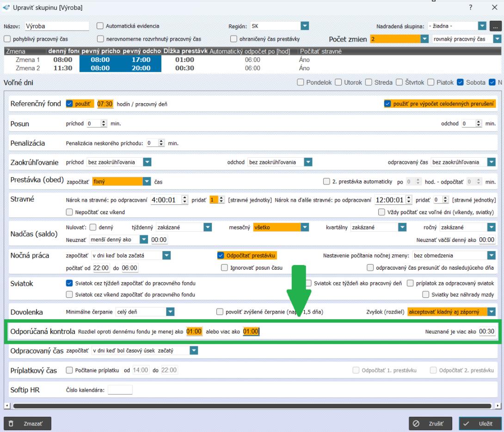Tick the Pondelok free day checkbox
This screenshot has height=432, width=504.
point(301,83)
